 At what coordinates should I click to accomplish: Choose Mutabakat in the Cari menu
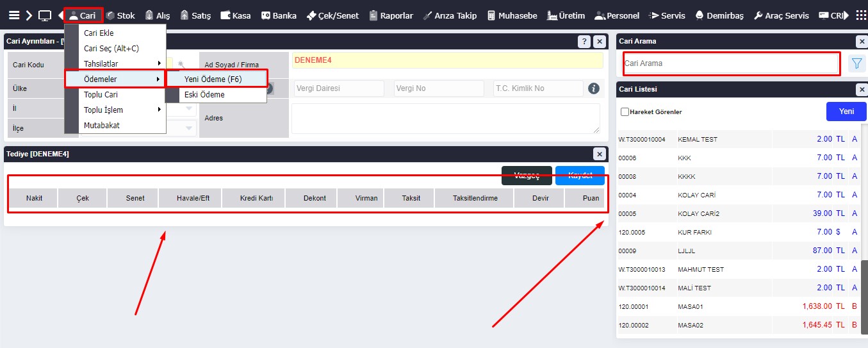(x=101, y=125)
